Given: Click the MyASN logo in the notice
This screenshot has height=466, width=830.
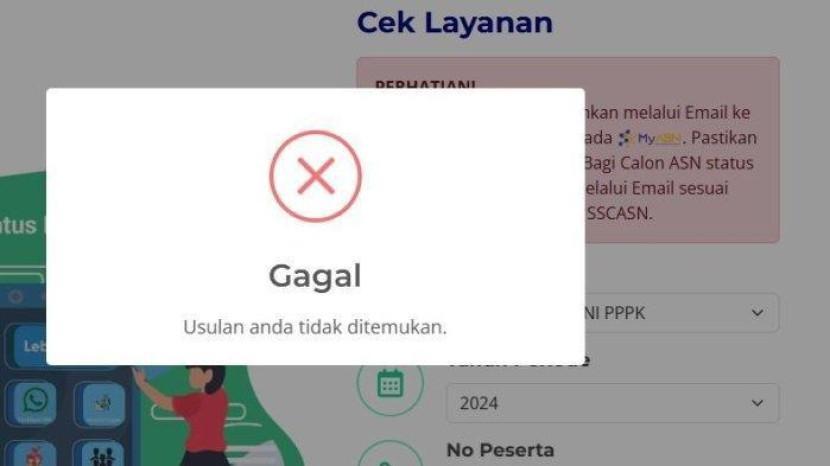Looking at the screenshot, I should point(649,138).
